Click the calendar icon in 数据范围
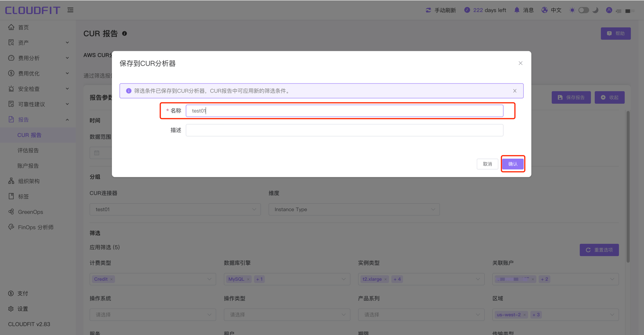 click(97, 153)
